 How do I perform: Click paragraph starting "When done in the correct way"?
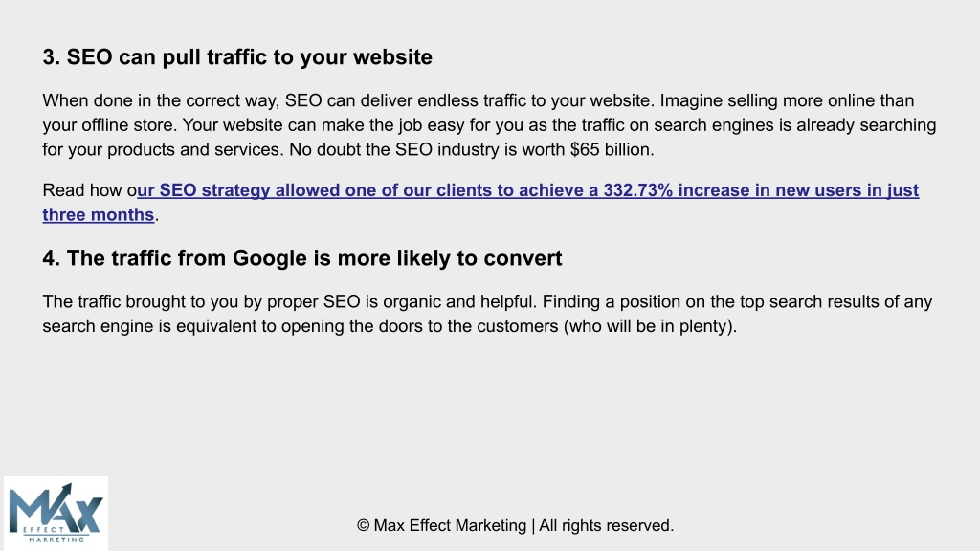pos(489,125)
